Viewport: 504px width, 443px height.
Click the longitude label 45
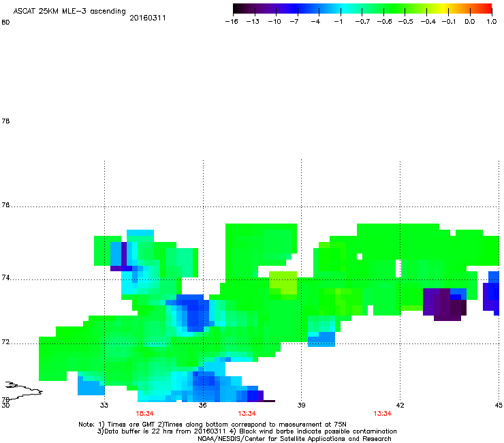(499, 405)
